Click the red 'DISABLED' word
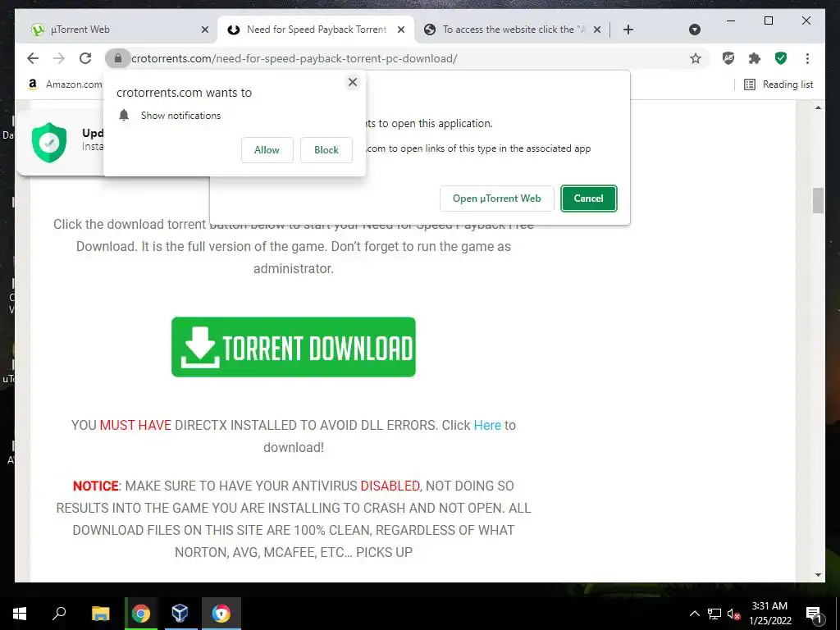Image resolution: width=840 pixels, height=630 pixels. 390,486
